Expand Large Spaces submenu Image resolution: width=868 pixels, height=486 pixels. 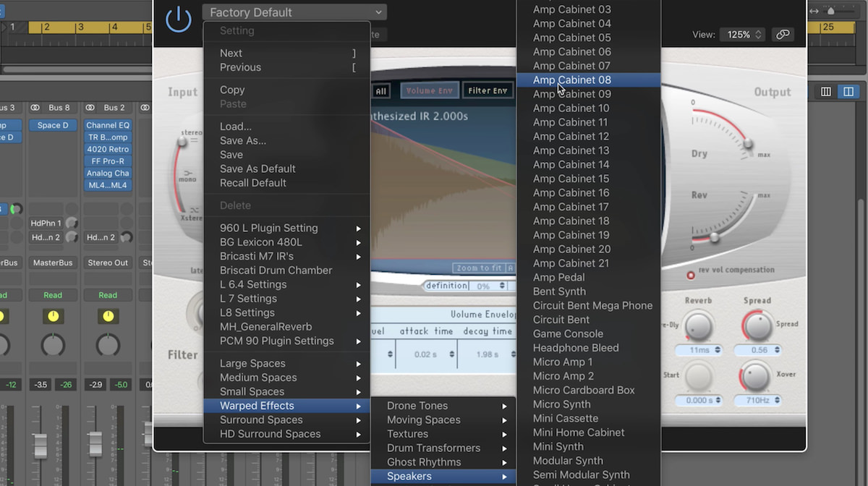[x=287, y=363]
